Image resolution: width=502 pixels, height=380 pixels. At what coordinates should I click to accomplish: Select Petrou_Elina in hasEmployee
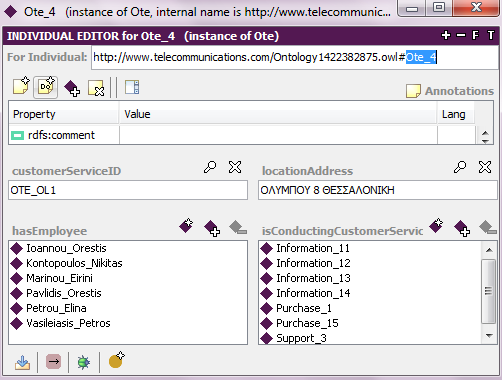[x=56, y=308]
